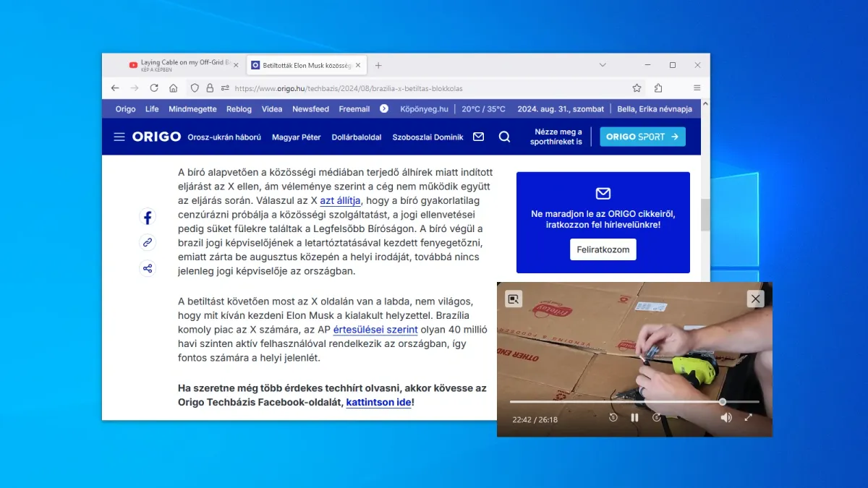Open Magyar Péter topic
This screenshot has width=868, height=488.
(297, 137)
